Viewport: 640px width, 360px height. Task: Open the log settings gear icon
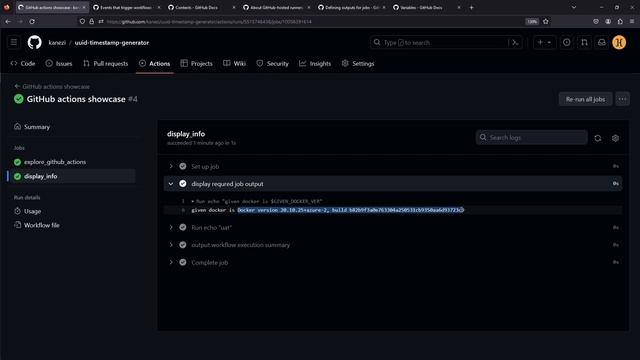click(615, 138)
